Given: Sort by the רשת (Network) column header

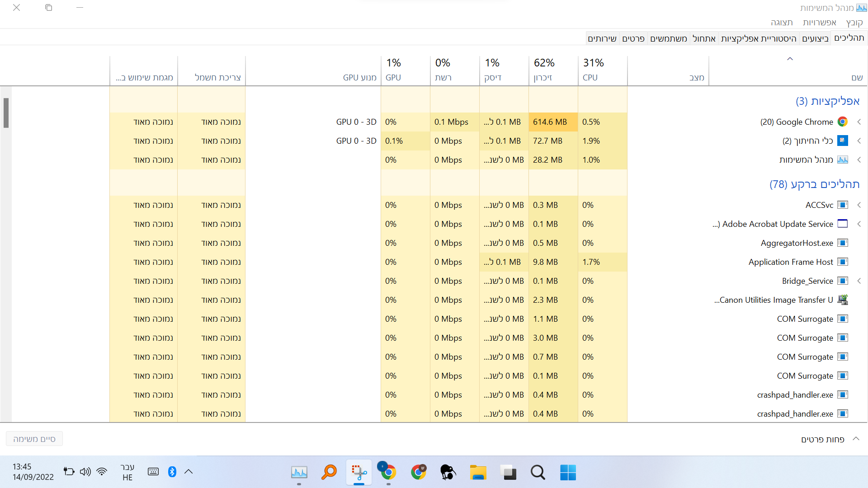Looking at the screenshot, I should tap(455, 70).
